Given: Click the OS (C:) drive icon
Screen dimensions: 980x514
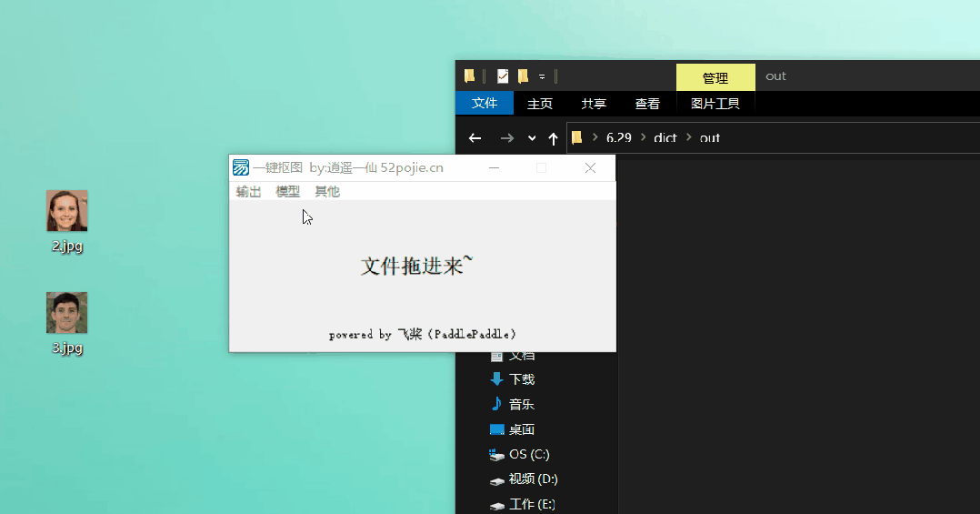Looking at the screenshot, I should click(497, 455).
